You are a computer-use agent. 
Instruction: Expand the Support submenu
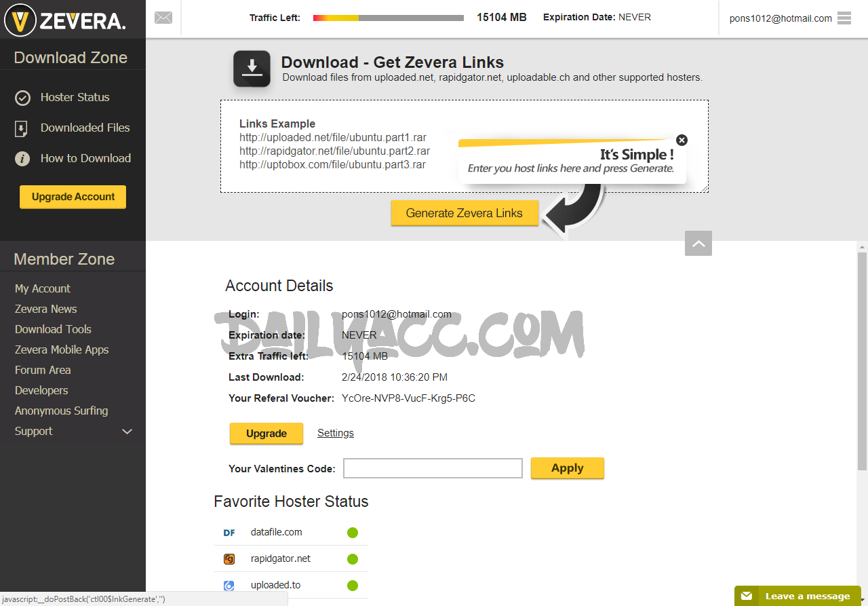127,432
